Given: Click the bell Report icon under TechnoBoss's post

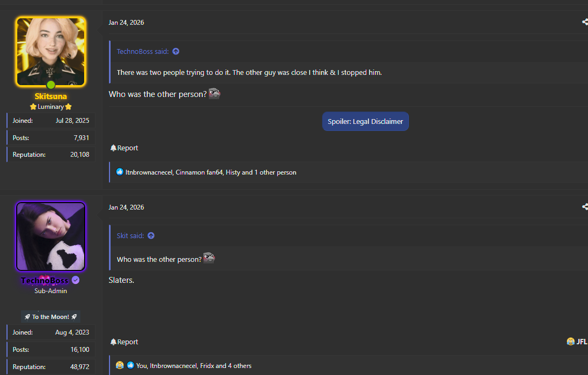Looking at the screenshot, I should (x=113, y=342).
